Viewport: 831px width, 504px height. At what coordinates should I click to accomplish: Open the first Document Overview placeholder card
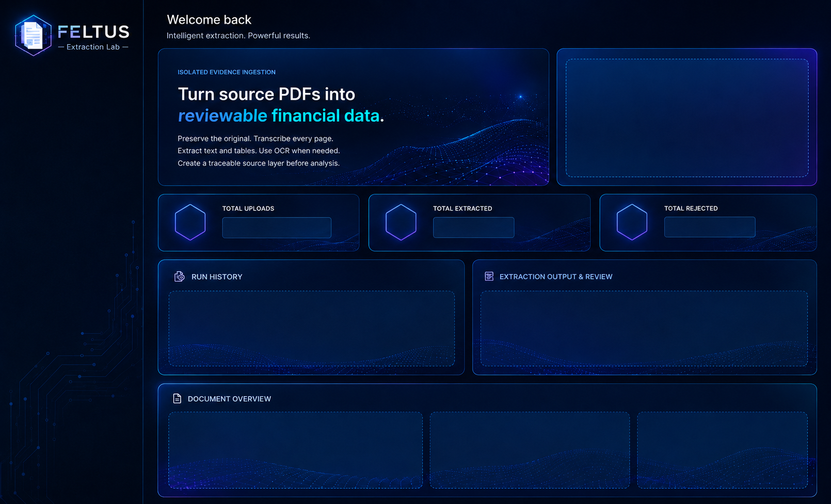coord(296,450)
